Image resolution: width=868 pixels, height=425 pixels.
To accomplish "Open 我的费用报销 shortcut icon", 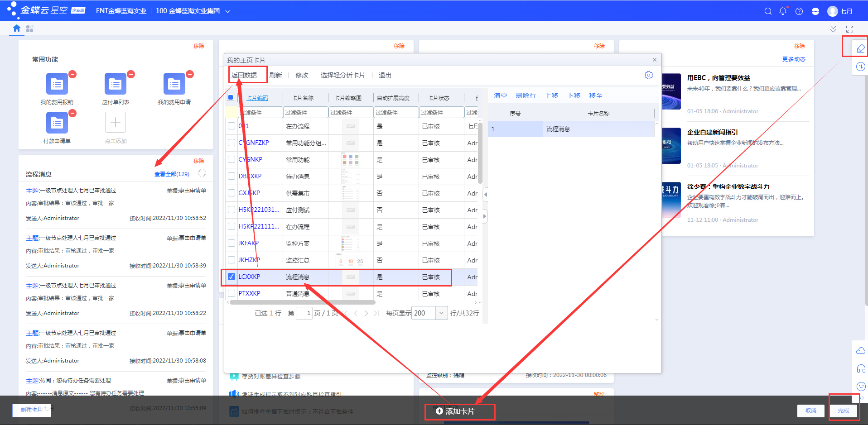I will (57, 84).
